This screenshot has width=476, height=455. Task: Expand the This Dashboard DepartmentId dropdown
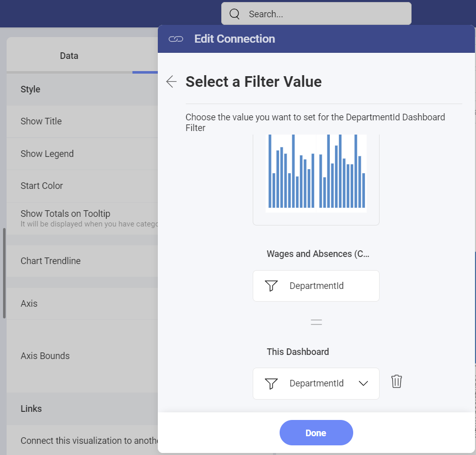[363, 383]
